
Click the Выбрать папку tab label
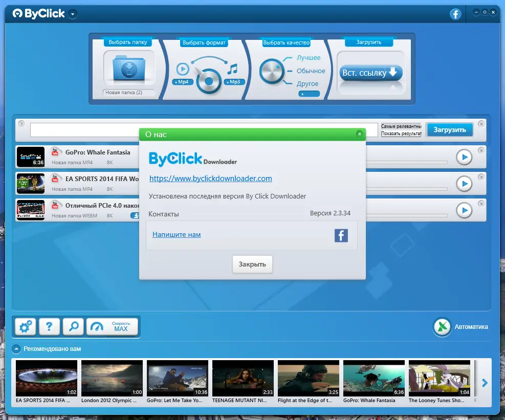[127, 42]
